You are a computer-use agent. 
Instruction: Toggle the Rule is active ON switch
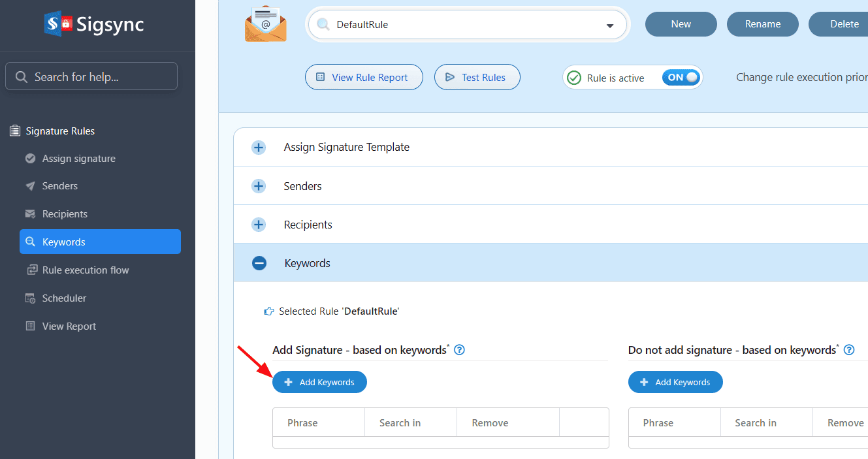click(681, 78)
